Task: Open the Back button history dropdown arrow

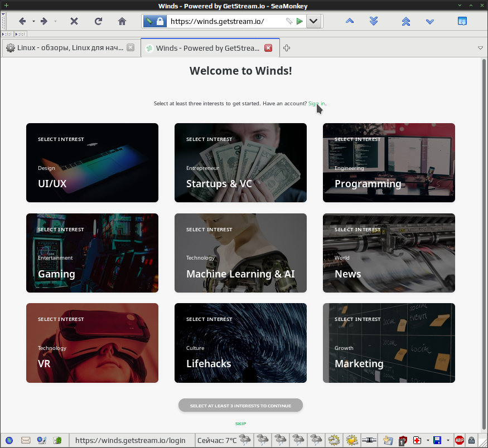Action: pos(33,21)
